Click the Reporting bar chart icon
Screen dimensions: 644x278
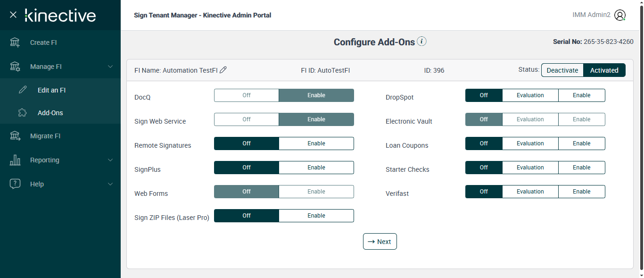point(15,160)
